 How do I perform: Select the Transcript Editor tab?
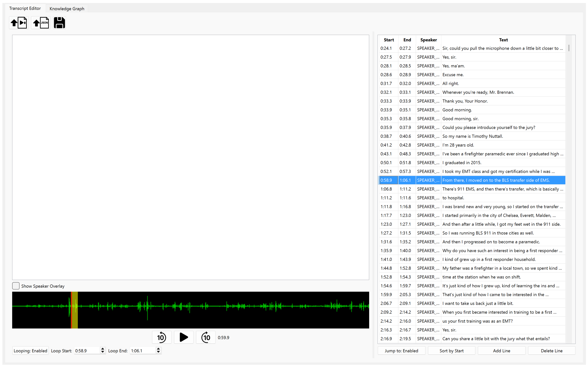coord(25,8)
